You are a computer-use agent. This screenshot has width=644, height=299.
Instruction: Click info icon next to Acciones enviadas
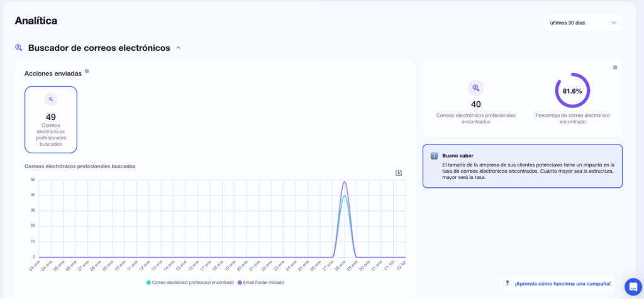tap(87, 72)
